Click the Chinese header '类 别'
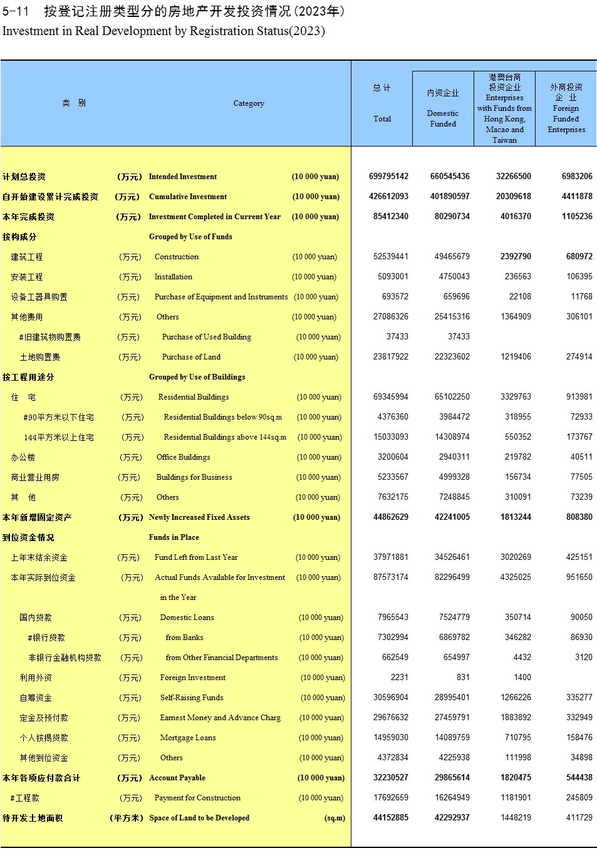The width and height of the screenshot is (597, 868). tap(74, 103)
